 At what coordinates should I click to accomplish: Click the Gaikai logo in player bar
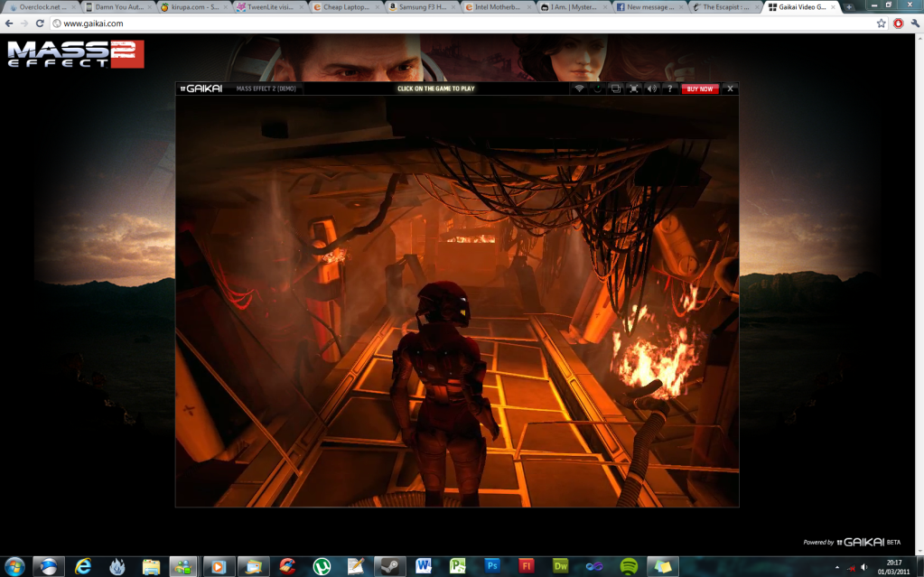201,88
